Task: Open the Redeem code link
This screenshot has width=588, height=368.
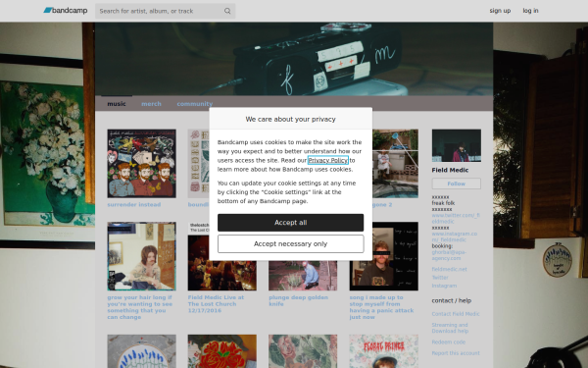Action: (449, 342)
